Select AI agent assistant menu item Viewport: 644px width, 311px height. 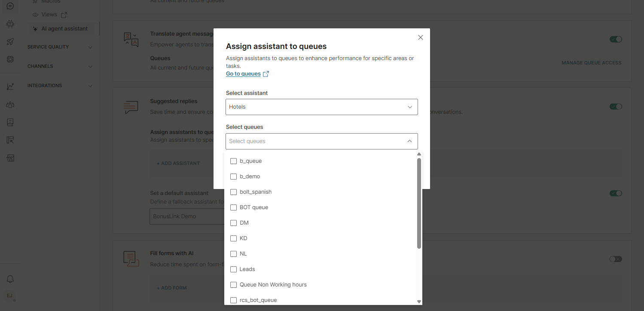[x=64, y=29]
